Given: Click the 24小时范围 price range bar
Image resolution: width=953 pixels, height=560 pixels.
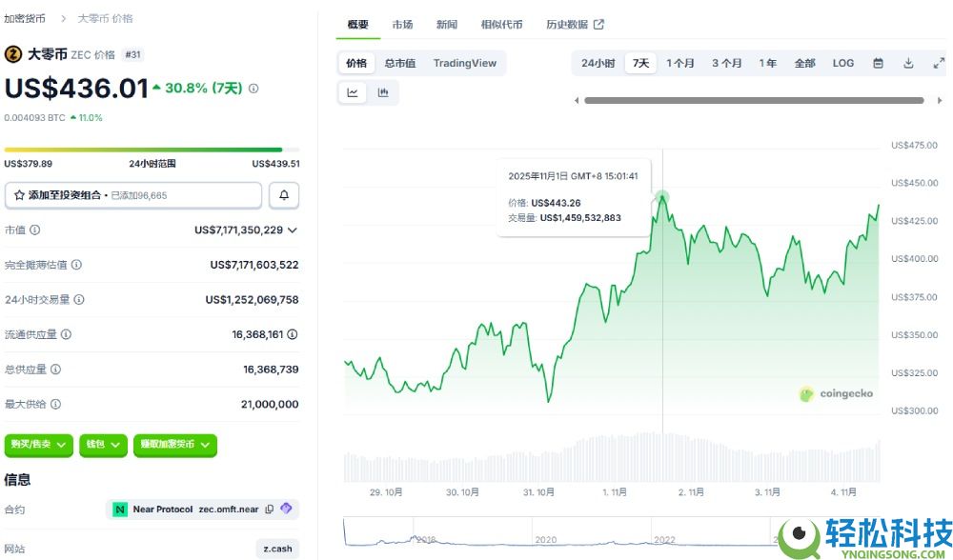Looking at the screenshot, I should pyautogui.click(x=152, y=150).
